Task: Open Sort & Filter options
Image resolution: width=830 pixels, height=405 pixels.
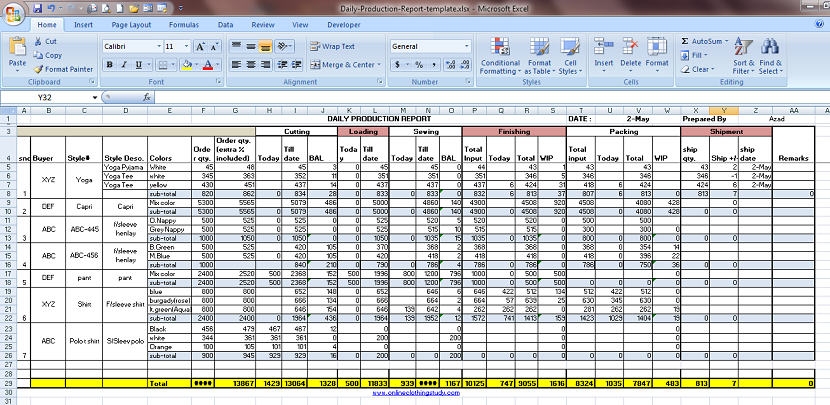Action: (x=743, y=56)
